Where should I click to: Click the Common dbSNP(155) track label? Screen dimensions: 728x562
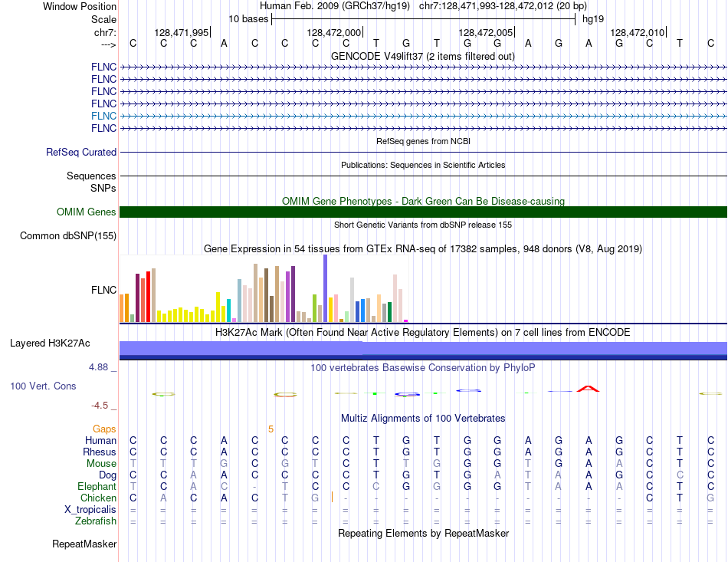(x=68, y=236)
